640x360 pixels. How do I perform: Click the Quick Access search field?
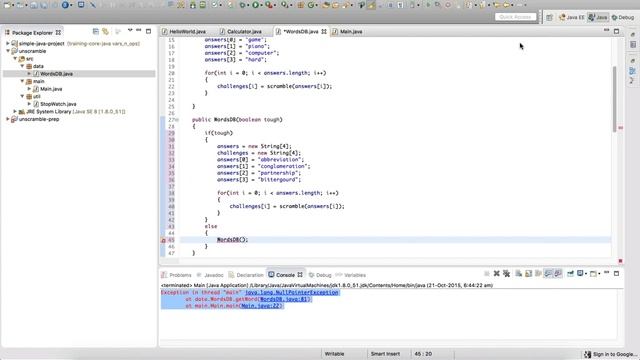pyautogui.click(x=516, y=17)
